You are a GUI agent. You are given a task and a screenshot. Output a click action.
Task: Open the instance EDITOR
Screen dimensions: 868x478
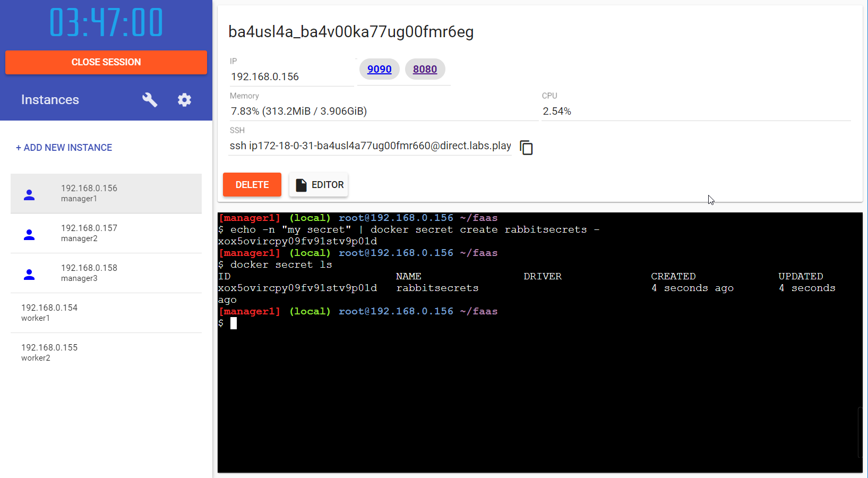318,184
